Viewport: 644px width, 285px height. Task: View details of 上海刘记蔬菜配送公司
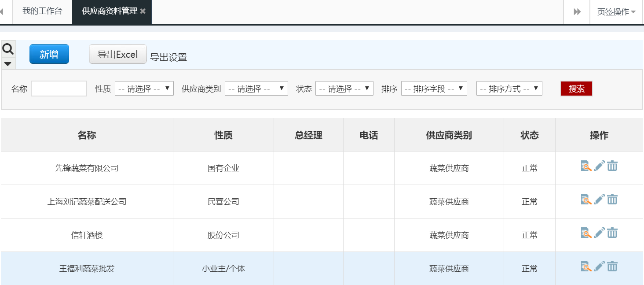pos(586,200)
